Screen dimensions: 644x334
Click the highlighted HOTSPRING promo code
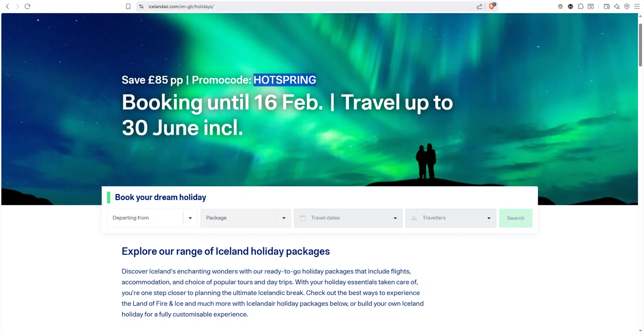(x=285, y=80)
